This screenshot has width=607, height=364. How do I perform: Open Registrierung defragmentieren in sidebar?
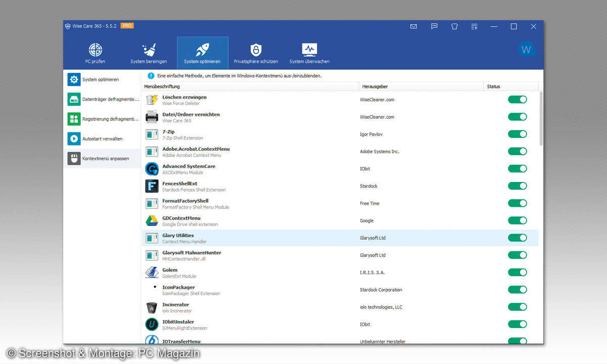(x=102, y=119)
